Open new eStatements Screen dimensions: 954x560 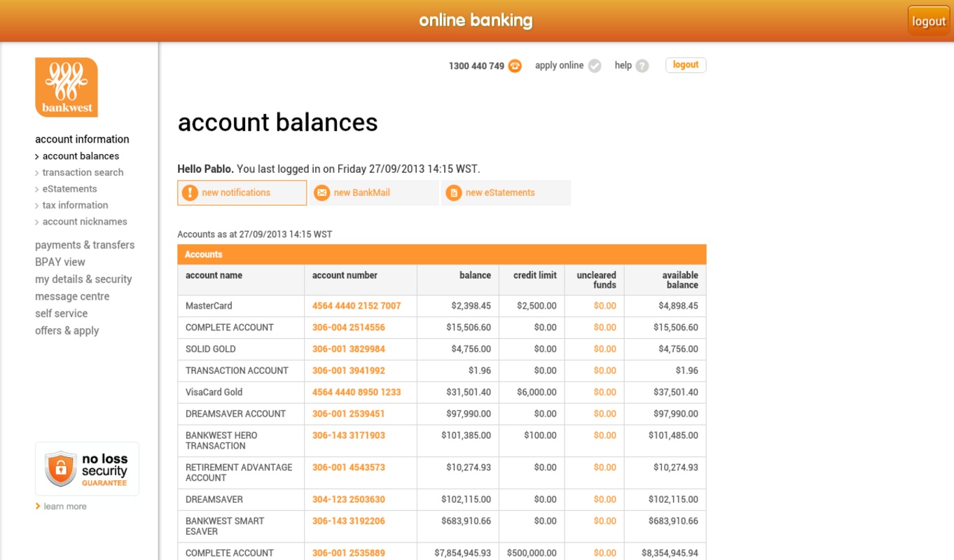tap(506, 192)
